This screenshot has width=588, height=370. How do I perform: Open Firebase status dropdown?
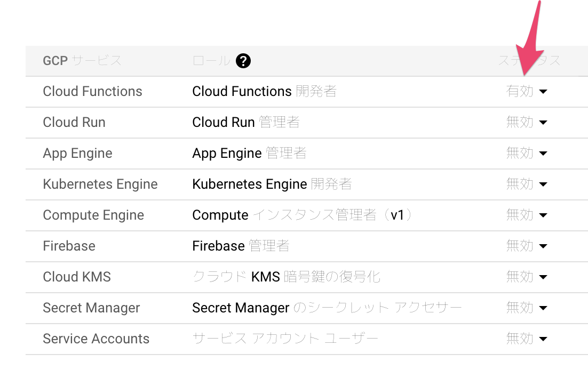click(527, 246)
